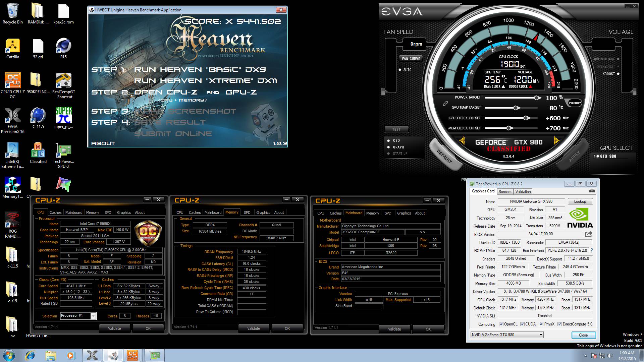
Task: Toggle the KBOOST option under Voltage
Action: (611, 74)
